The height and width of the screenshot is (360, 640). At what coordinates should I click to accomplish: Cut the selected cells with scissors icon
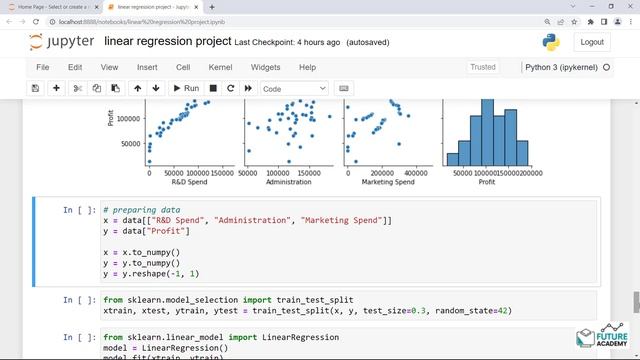tap(78, 88)
